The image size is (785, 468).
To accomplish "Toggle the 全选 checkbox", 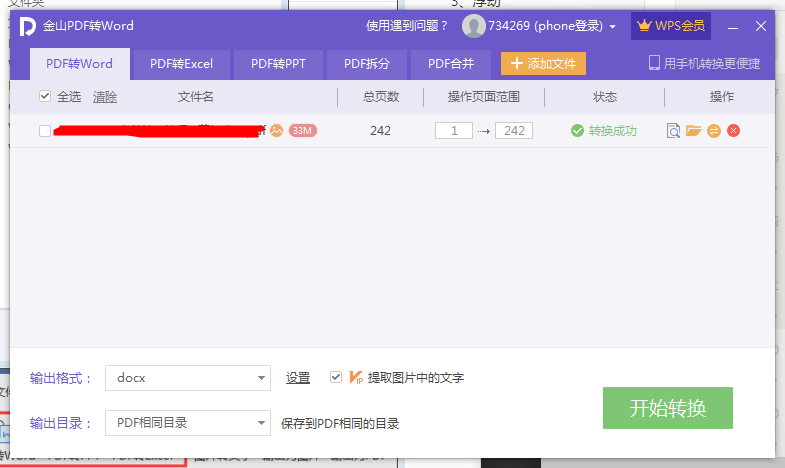I will tap(45, 96).
